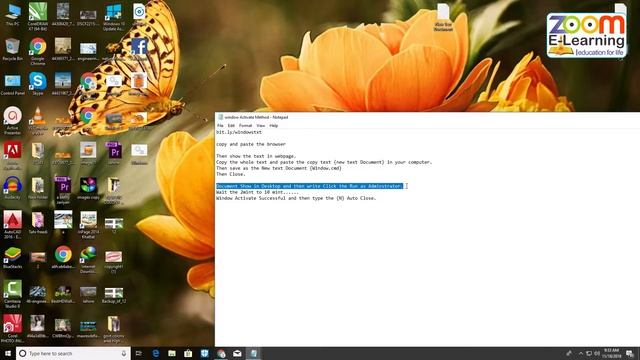The image size is (640, 360).
Task: Open Microsoft Store from the taskbar
Action: point(188,353)
